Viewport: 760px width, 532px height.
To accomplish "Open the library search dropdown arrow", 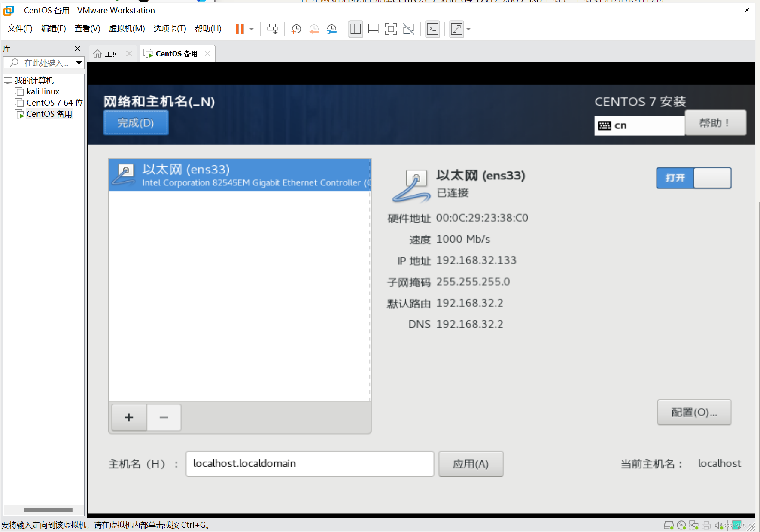I will point(79,63).
